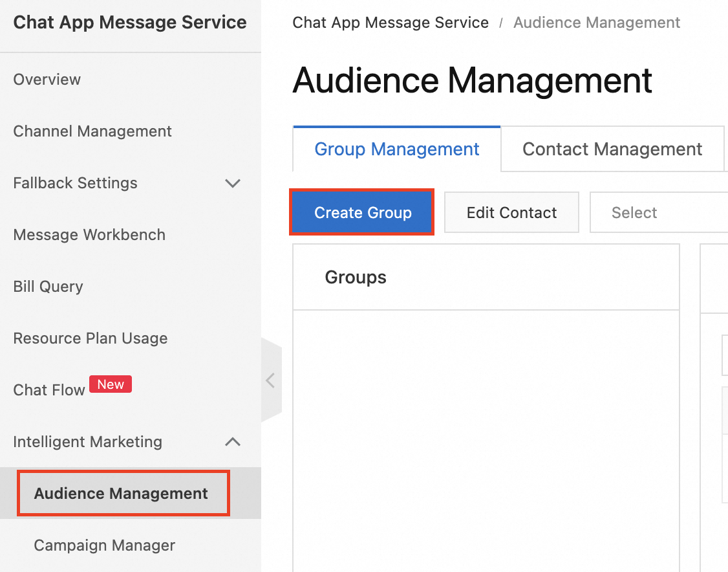Open Campaign Manager submenu item
The width and height of the screenshot is (728, 572).
105,545
